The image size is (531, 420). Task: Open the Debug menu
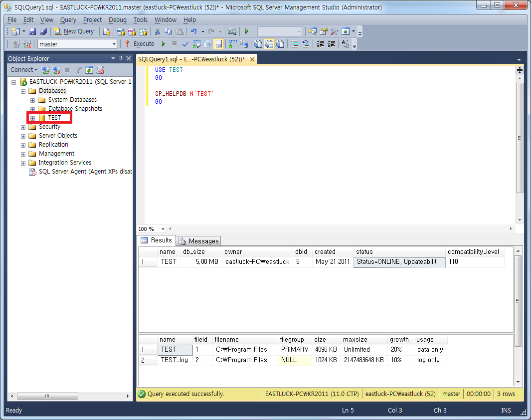coord(118,19)
